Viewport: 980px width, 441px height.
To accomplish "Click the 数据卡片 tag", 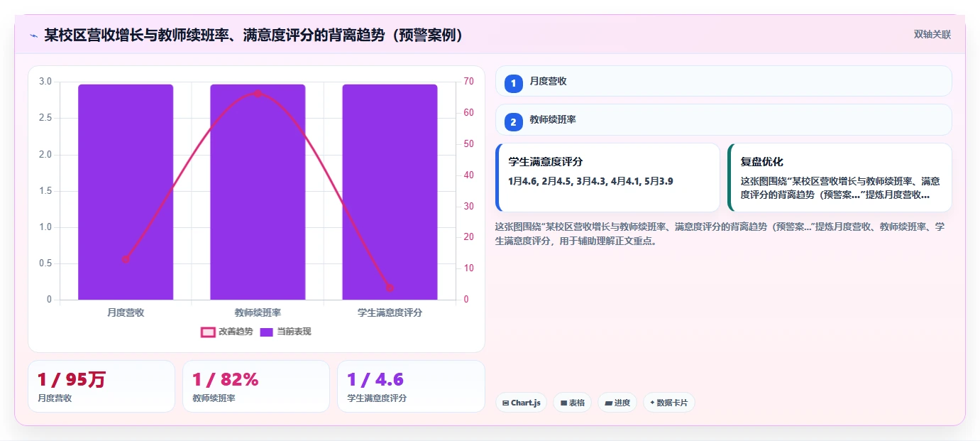I will [669, 403].
